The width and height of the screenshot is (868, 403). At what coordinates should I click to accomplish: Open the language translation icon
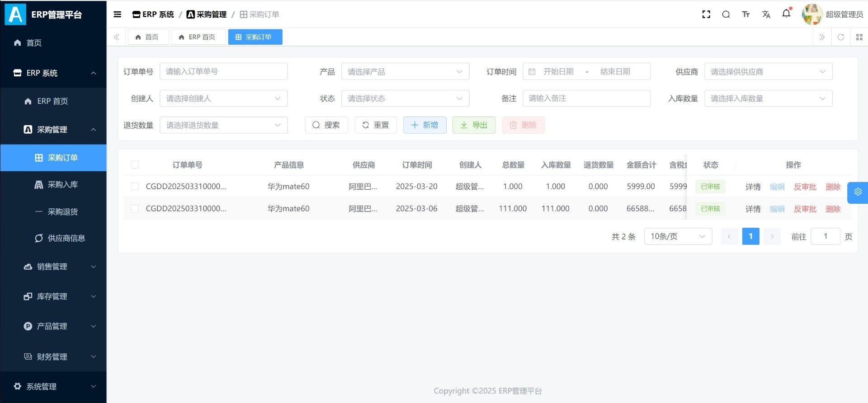coord(766,14)
